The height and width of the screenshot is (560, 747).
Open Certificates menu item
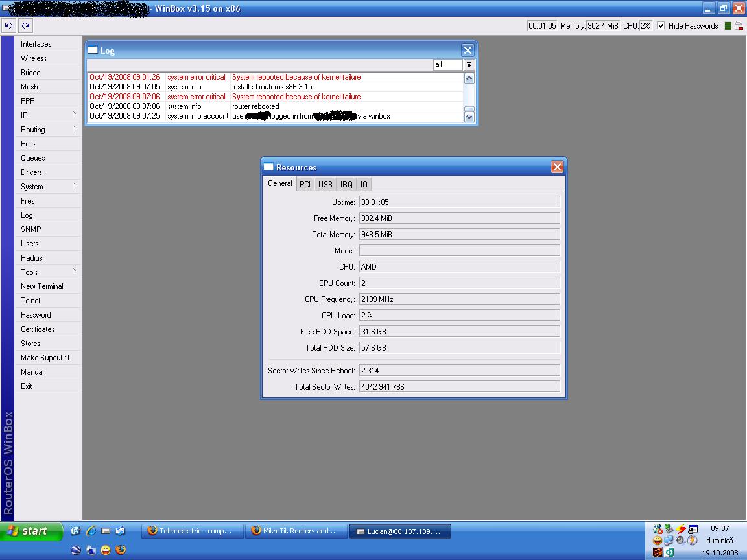click(x=47, y=329)
